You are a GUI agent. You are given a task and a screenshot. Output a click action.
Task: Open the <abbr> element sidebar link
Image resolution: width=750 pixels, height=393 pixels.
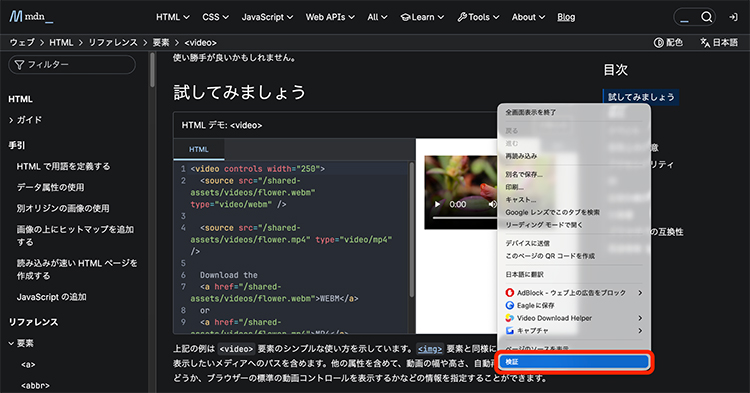(35, 385)
